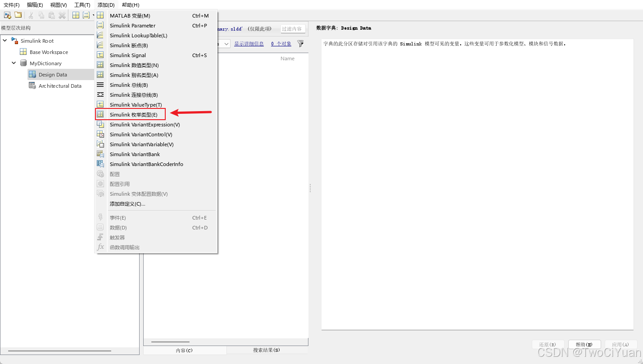Viewport: 643px width, 364px height.
Task: Collapse the MyDictionary tree node
Action: pyautogui.click(x=14, y=63)
